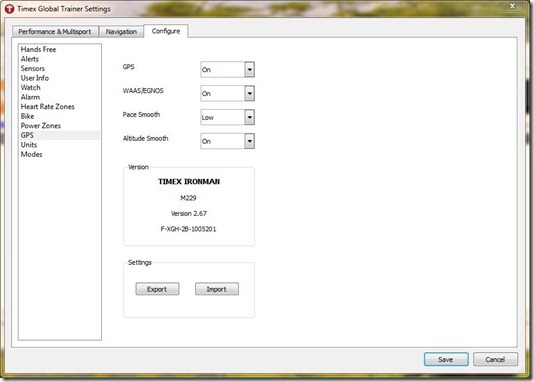This screenshot has width=534, height=382.
Task: Switch to Performance & Multisport tab
Action: (x=55, y=32)
